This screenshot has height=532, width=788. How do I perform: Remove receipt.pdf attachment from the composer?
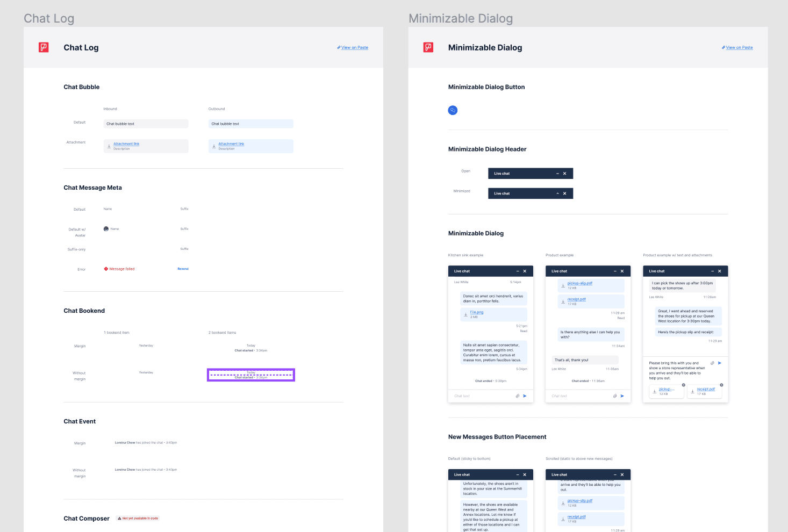721,385
